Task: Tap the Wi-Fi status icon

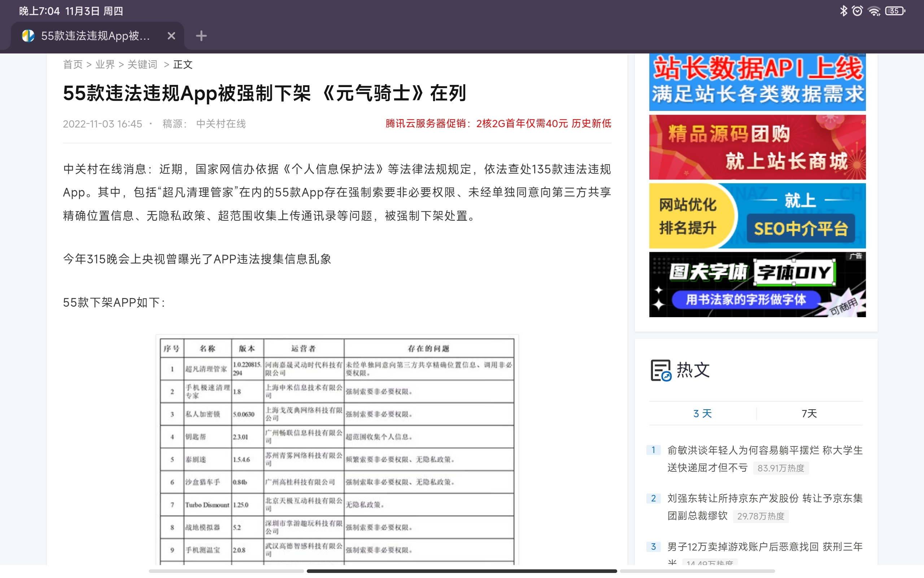Action: [x=874, y=11]
